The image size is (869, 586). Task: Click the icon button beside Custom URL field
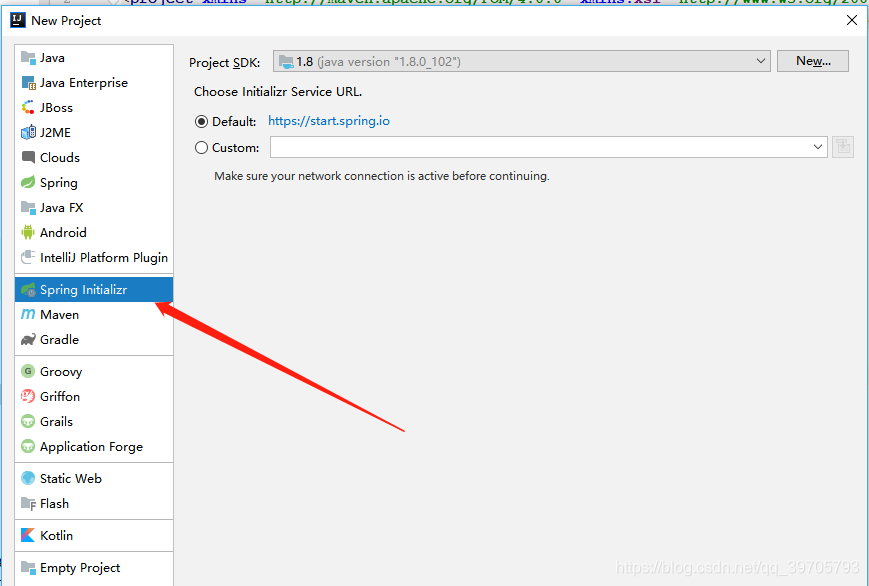point(843,147)
